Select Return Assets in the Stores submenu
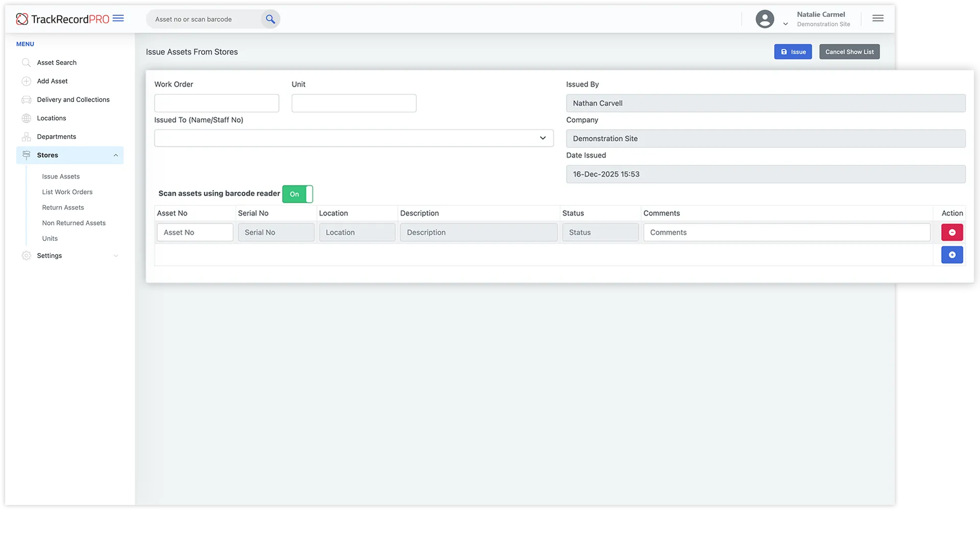The image size is (980, 551). pyautogui.click(x=63, y=207)
